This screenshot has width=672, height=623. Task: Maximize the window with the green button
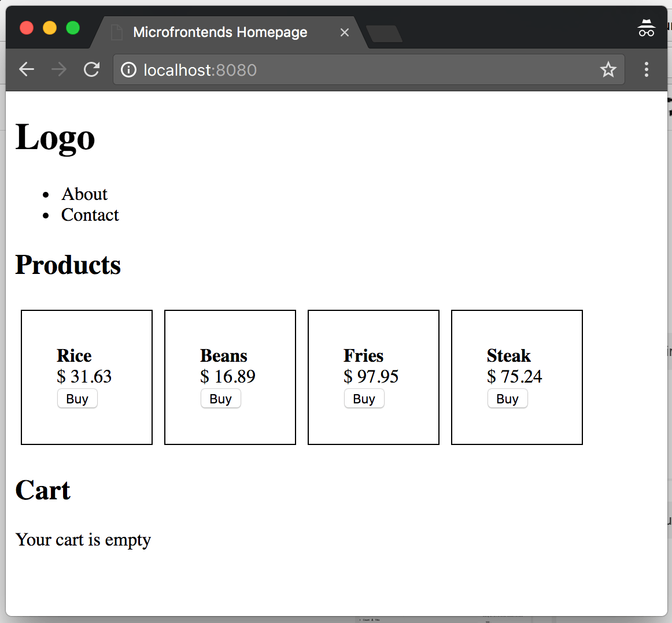click(x=73, y=28)
